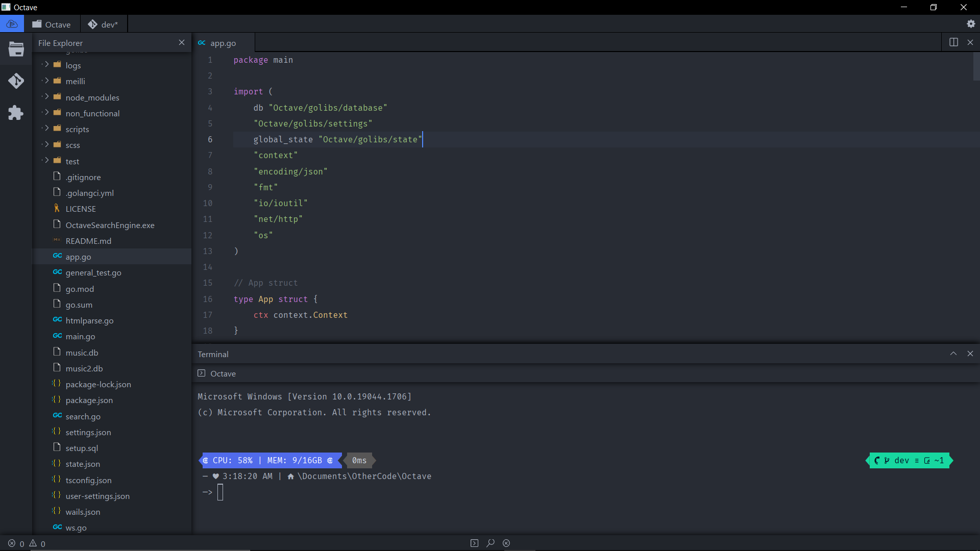Select the File Explorer folder icon in sidebar
The image size is (980, 551).
(x=16, y=49)
